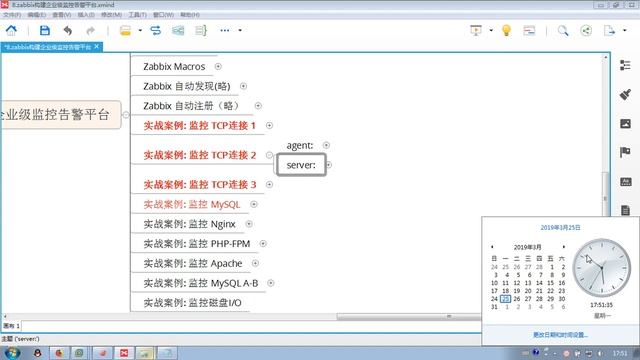Viewport: 640px width, 360px height.
Task: Expand 监控 Nginx topic
Action: tap(249, 224)
